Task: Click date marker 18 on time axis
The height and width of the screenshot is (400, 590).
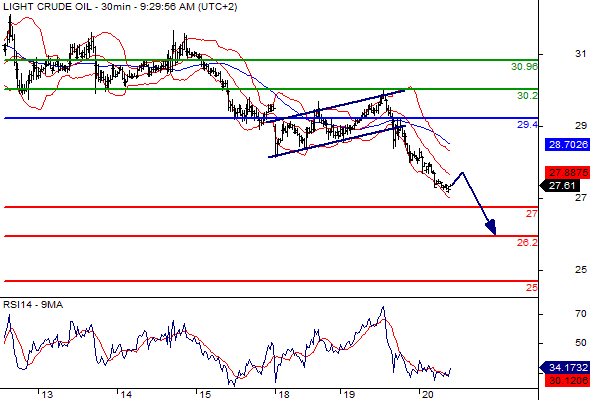Action: tap(284, 394)
